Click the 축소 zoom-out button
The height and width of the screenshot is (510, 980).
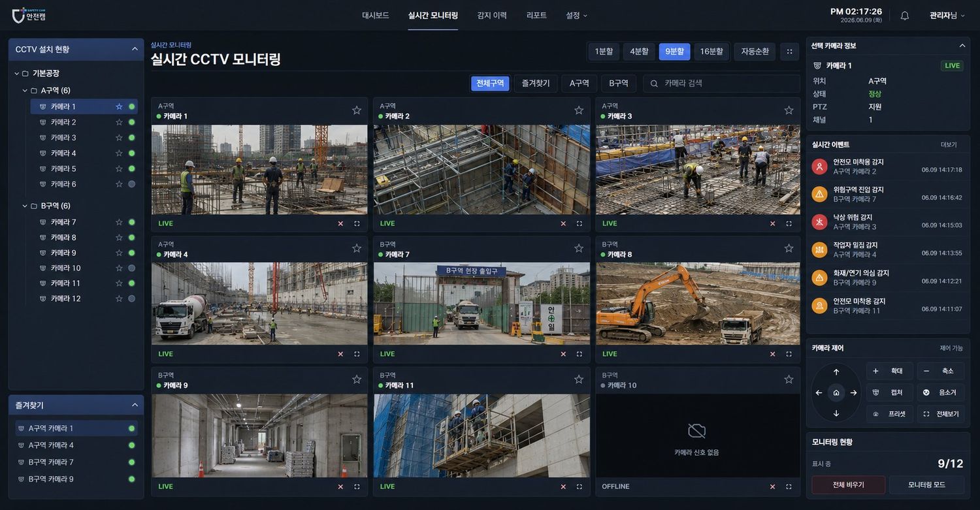941,371
